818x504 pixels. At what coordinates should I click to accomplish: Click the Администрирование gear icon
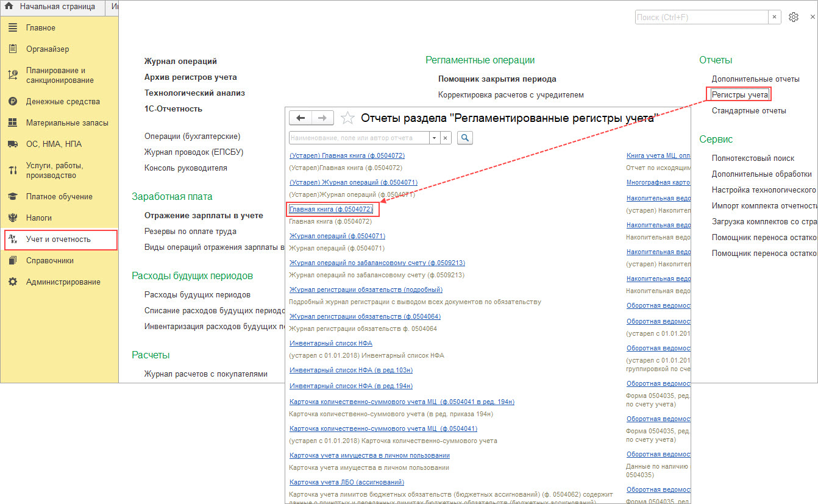click(13, 282)
